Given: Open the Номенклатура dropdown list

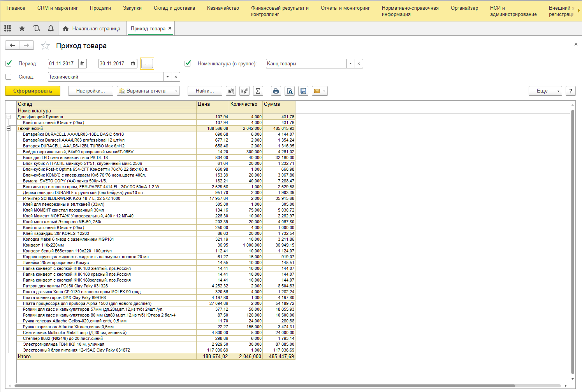Looking at the screenshot, I should tap(351, 63).
